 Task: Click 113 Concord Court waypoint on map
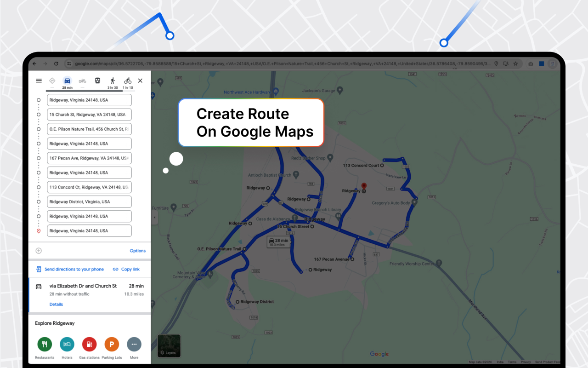tap(382, 165)
